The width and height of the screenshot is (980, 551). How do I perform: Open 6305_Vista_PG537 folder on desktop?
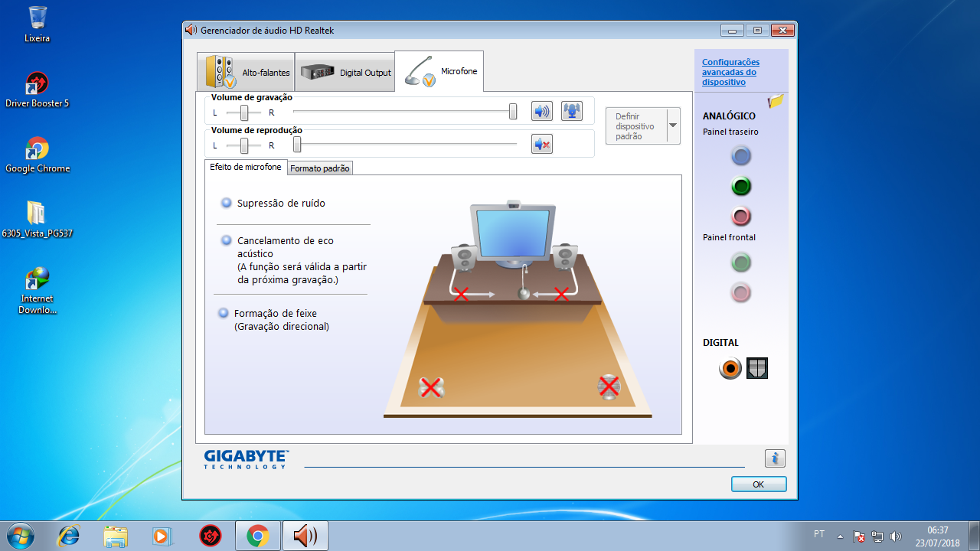coord(37,220)
